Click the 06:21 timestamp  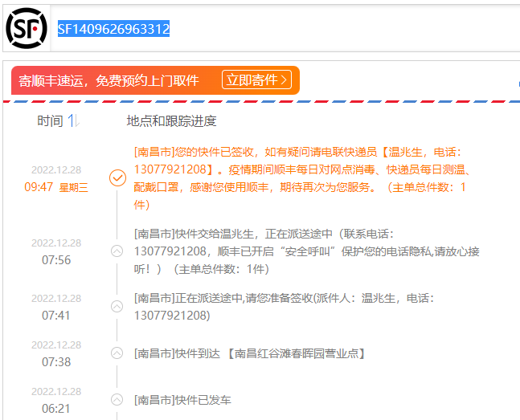[56, 409]
